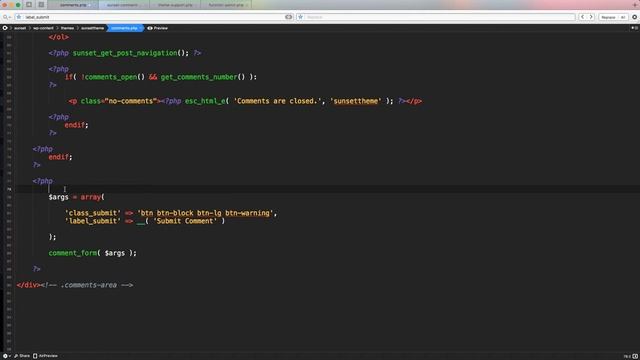Screen dimensions: 640x360
Task: Click the Replace text field
Action: (x=436, y=17)
